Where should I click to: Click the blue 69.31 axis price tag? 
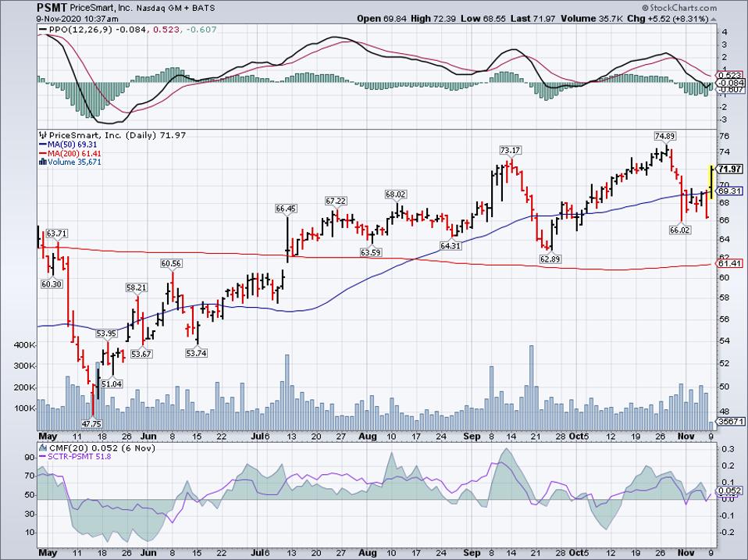(729, 191)
